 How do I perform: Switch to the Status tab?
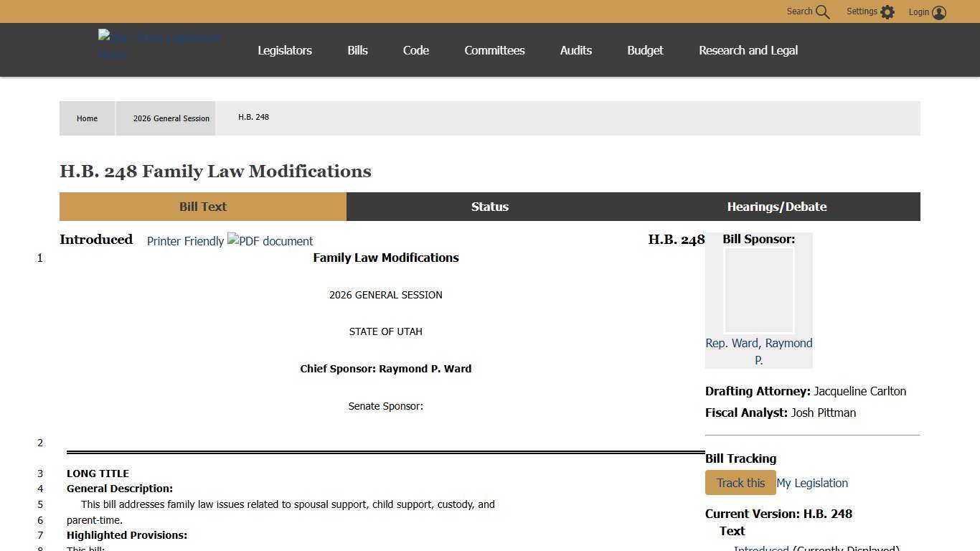coord(489,207)
